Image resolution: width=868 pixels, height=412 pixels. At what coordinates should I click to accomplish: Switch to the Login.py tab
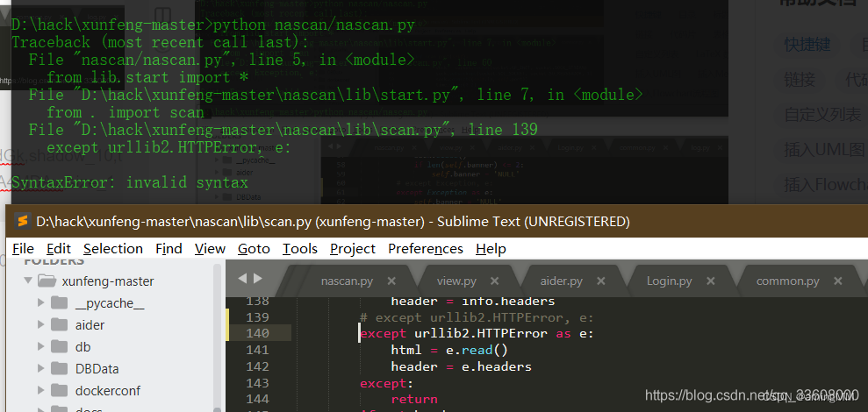(670, 281)
